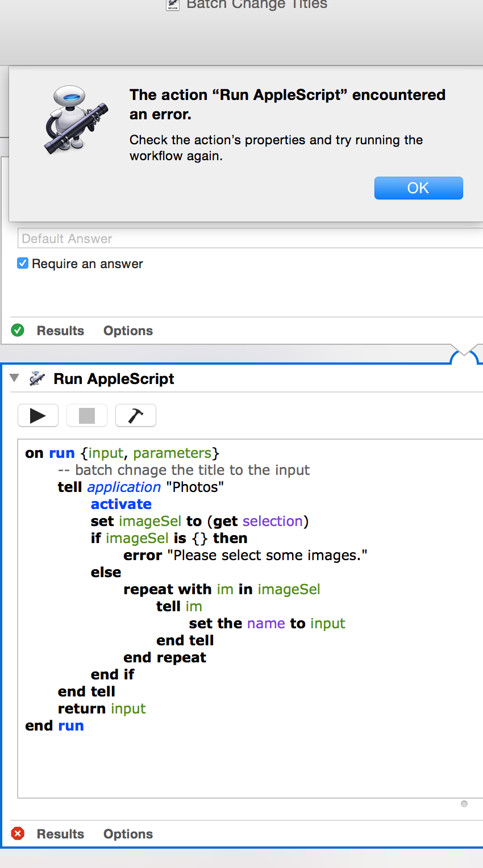Disable the Require an answer checkbox
The width and height of the screenshot is (483, 868).
[22, 263]
